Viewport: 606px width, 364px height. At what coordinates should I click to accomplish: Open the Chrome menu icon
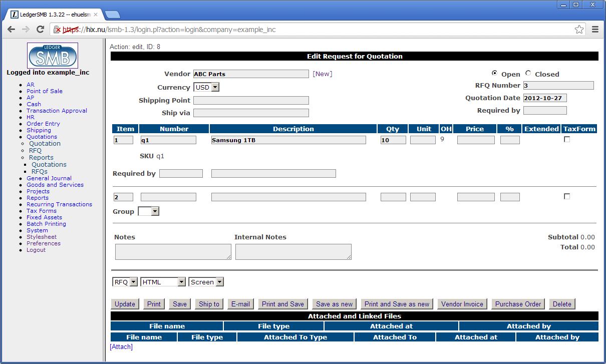[595, 30]
